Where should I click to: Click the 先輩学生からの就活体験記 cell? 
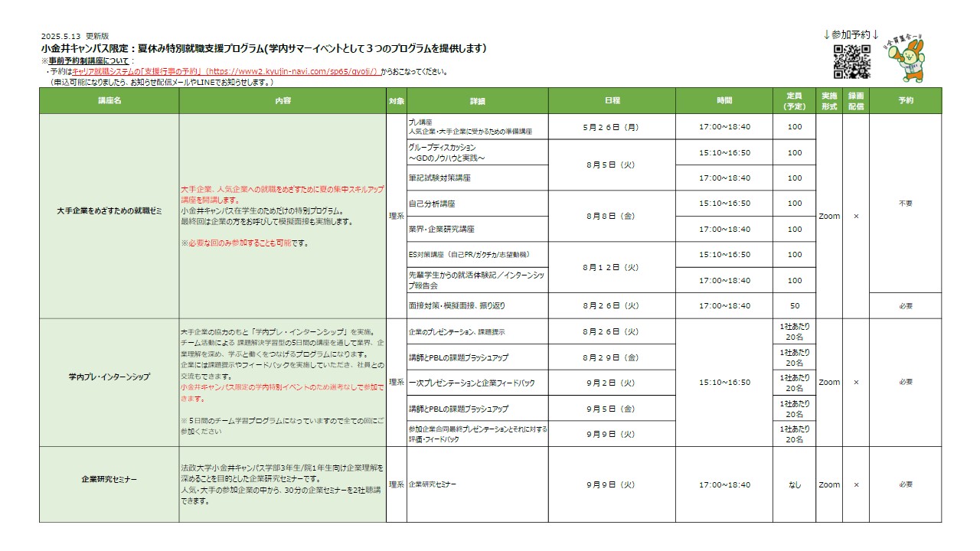477,280
